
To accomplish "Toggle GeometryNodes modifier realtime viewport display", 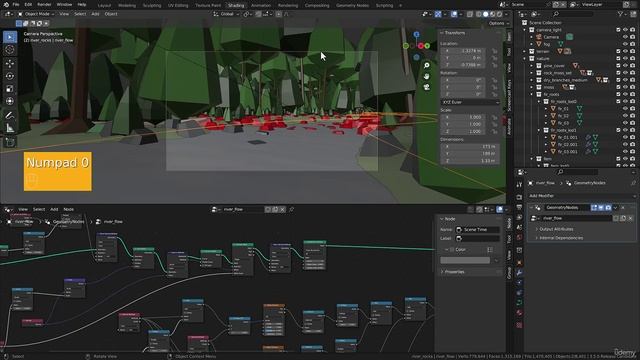I will (x=601, y=208).
